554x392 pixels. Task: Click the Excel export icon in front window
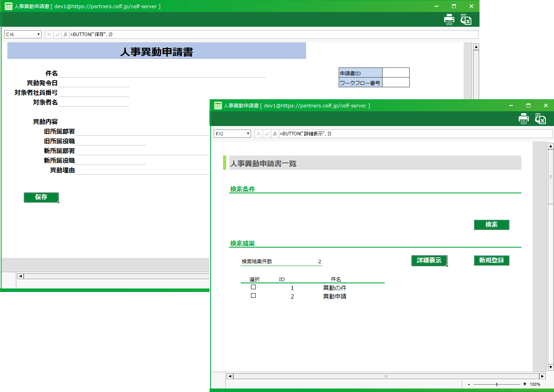(x=540, y=119)
